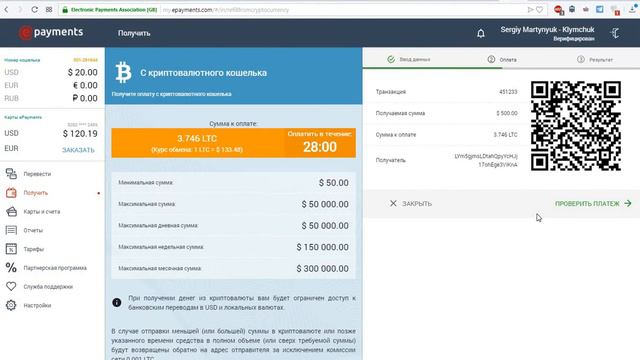Click the card USD balance $ 120.19
640x360 pixels.
[x=80, y=133]
